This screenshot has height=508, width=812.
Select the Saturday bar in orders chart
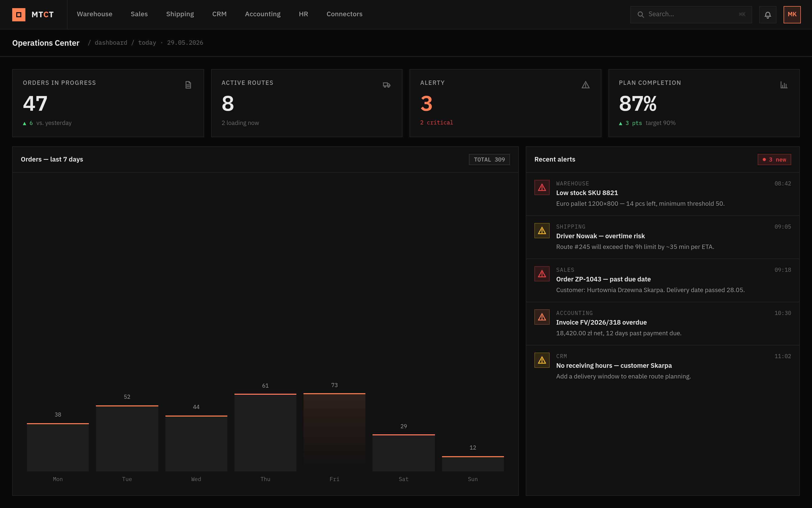(404, 453)
